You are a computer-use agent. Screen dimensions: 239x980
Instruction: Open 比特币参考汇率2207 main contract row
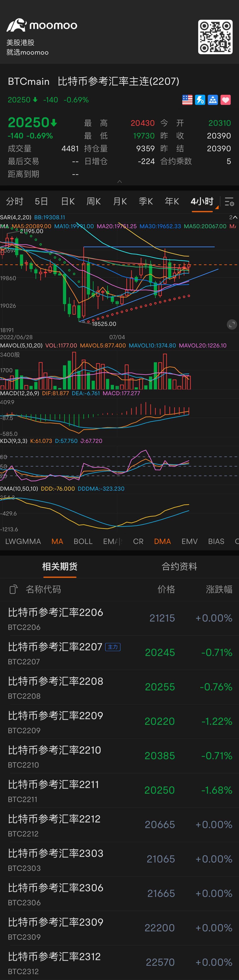(x=119, y=653)
